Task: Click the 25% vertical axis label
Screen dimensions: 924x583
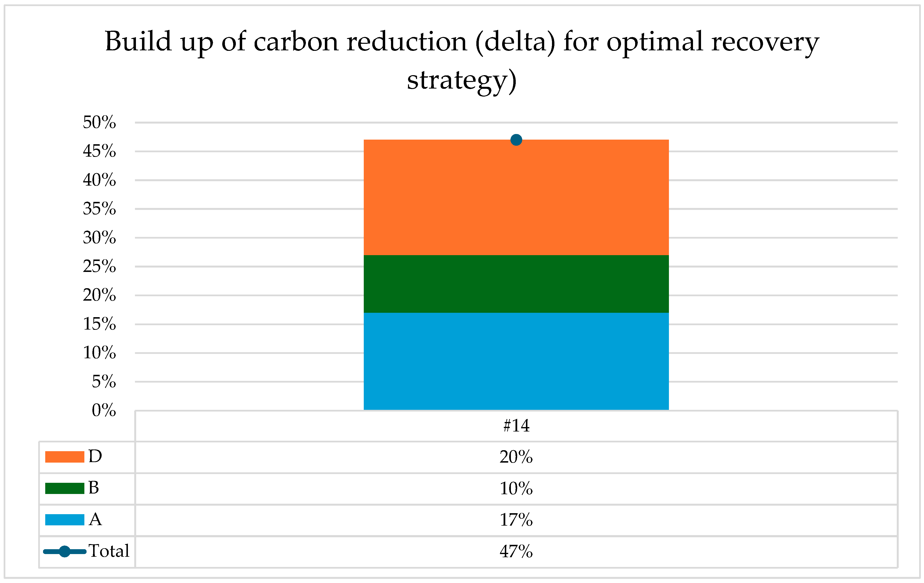Action: [99, 266]
